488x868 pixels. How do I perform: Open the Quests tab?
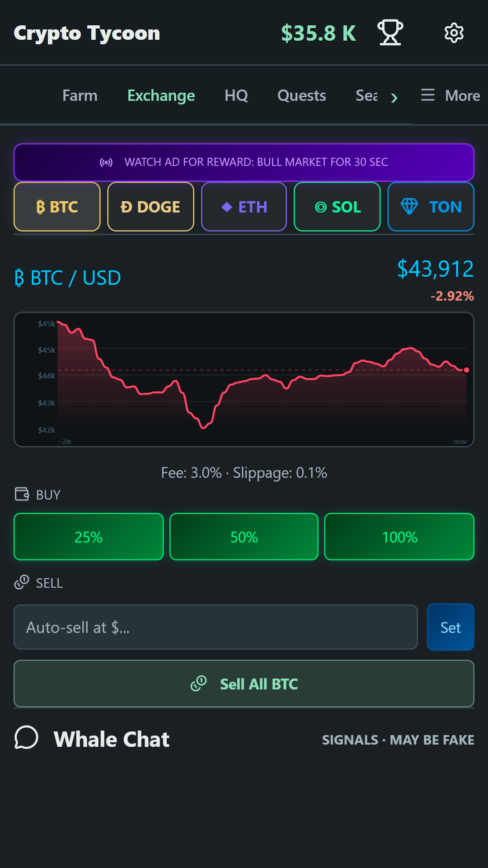pyautogui.click(x=301, y=95)
